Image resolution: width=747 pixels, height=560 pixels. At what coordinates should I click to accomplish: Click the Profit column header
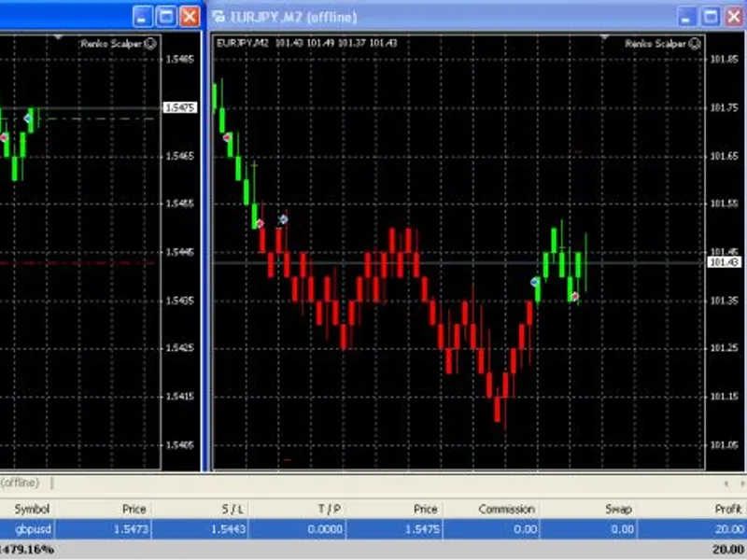point(728,509)
